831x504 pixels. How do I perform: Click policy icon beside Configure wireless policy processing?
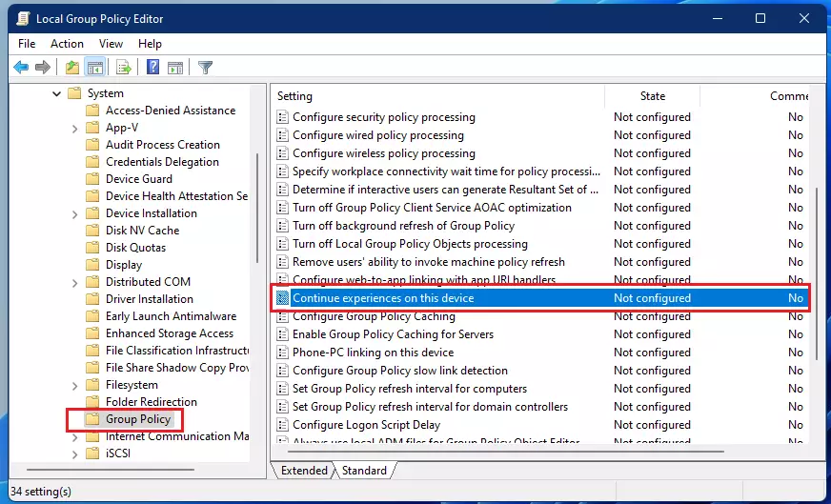(x=282, y=153)
